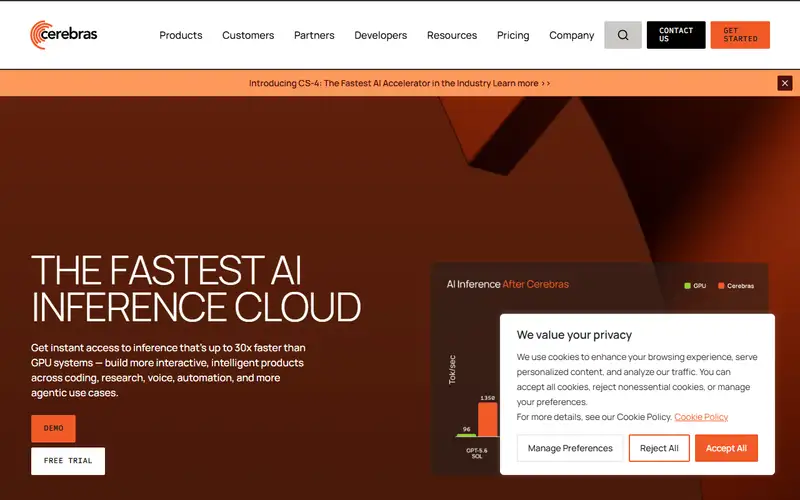This screenshot has width=800, height=500.
Task: Open the Cookie Policy link
Action: (701, 417)
